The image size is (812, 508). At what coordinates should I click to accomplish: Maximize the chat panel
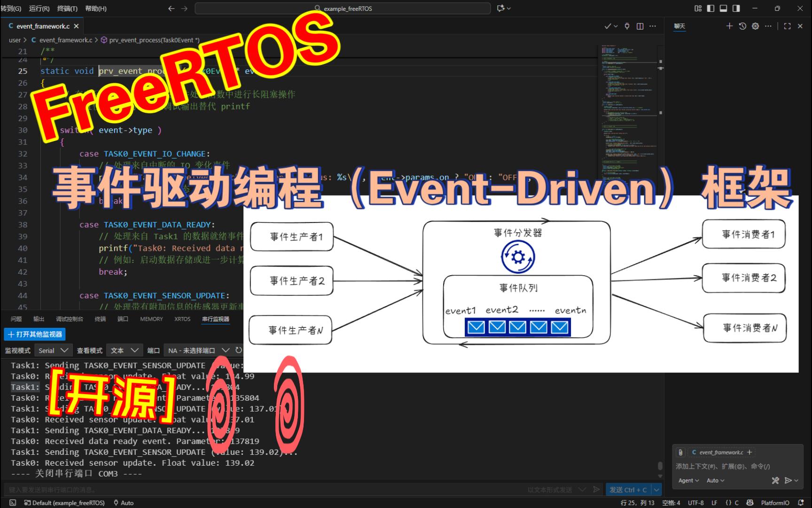point(788,26)
